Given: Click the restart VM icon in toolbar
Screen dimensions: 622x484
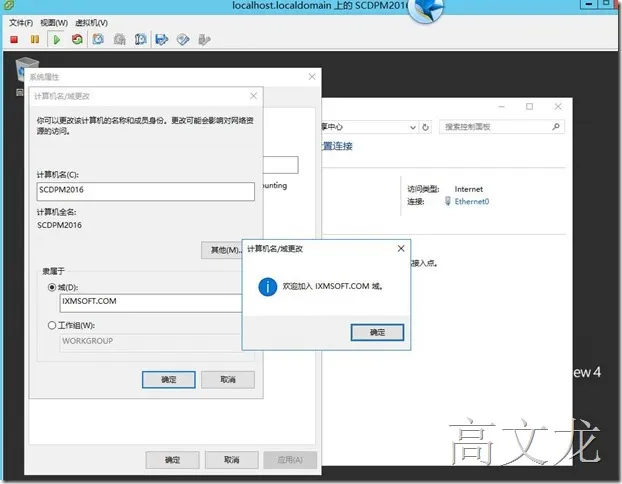Looking at the screenshot, I should click(x=77, y=39).
